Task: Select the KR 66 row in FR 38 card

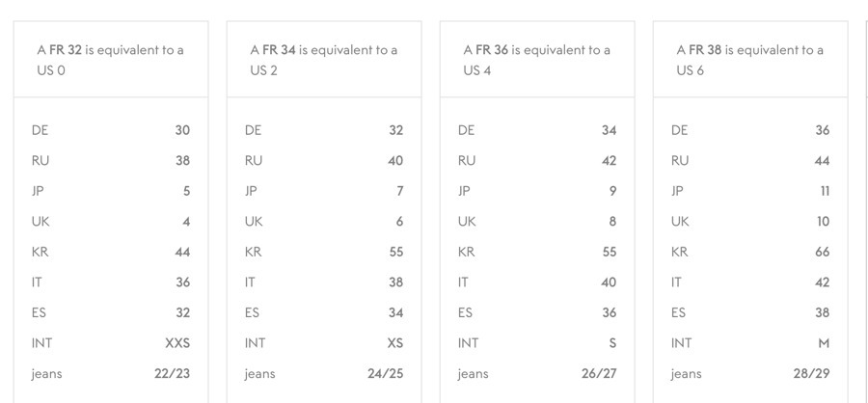Action: (749, 252)
